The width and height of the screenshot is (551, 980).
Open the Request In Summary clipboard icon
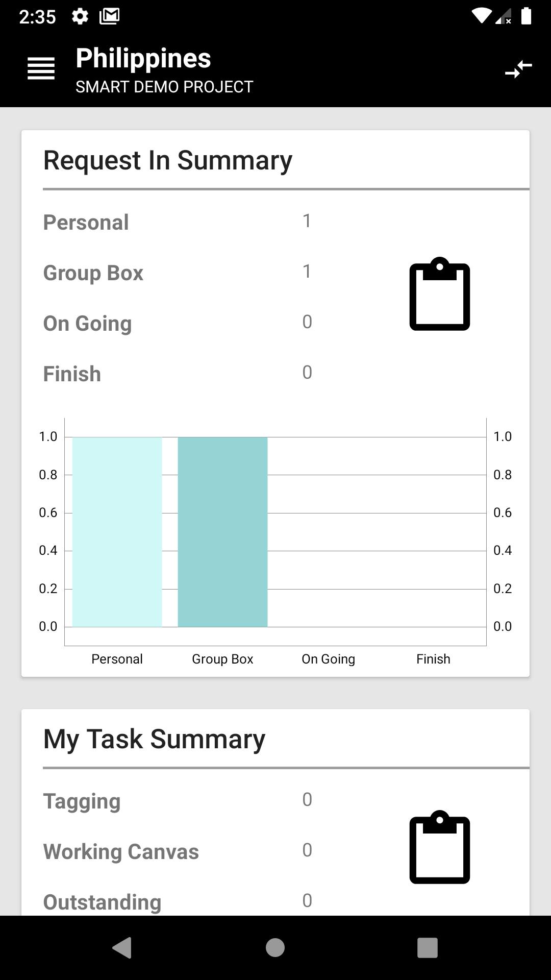[x=439, y=294]
